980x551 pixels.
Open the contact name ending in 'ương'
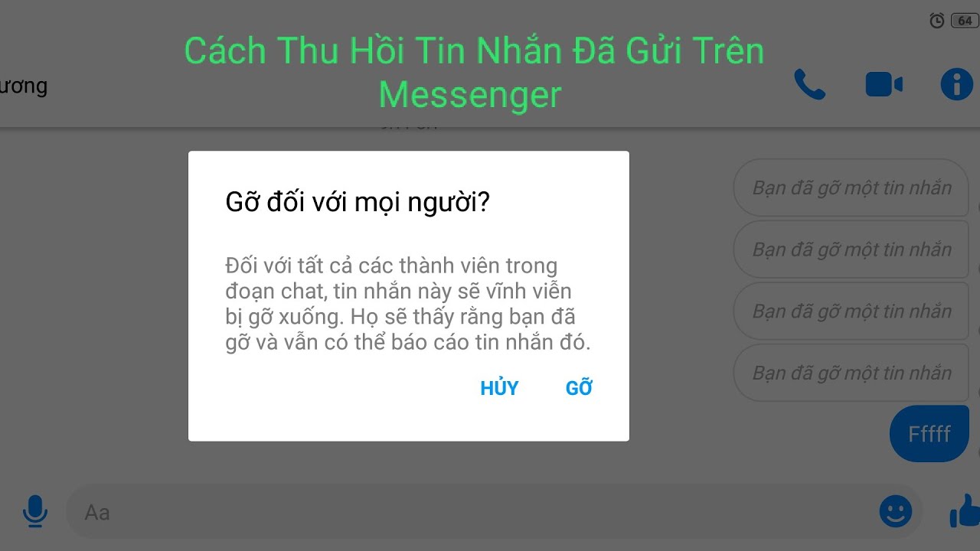pyautogui.click(x=24, y=85)
